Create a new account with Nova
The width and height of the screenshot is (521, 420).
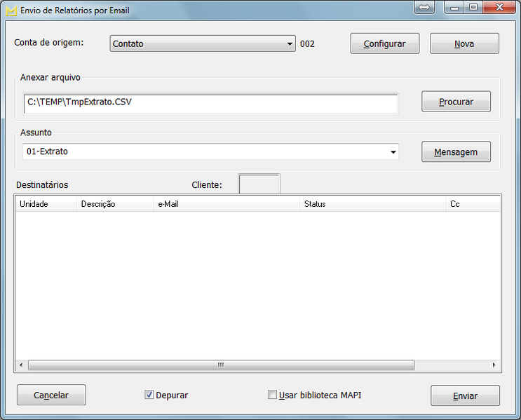pyautogui.click(x=464, y=43)
